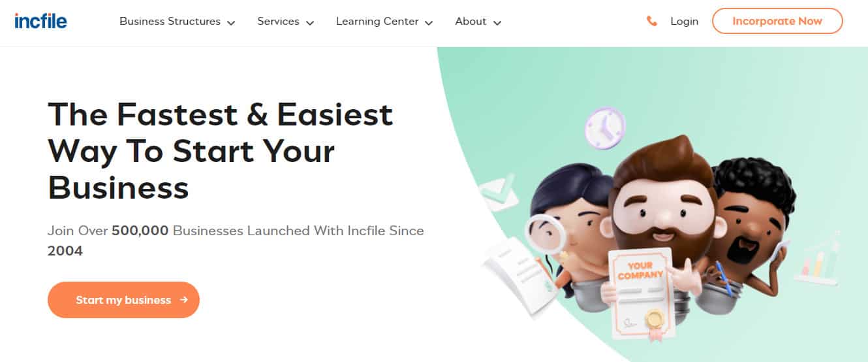
Task: Open the Business Structures menu
Action: pos(170,22)
